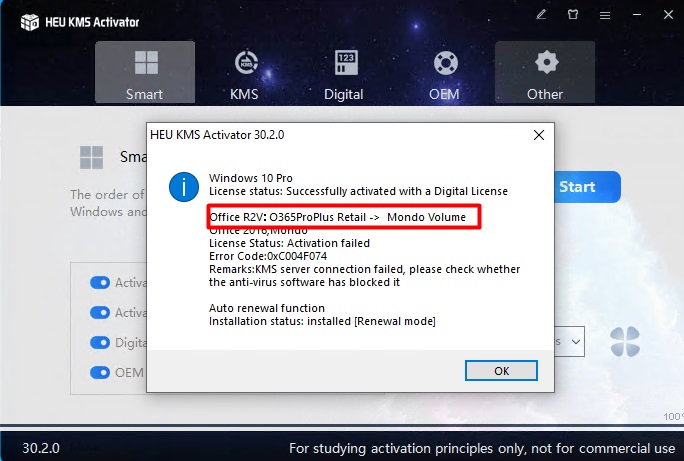Click the KMS server connection failed remark
684x461 pixels.
[x=364, y=276]
